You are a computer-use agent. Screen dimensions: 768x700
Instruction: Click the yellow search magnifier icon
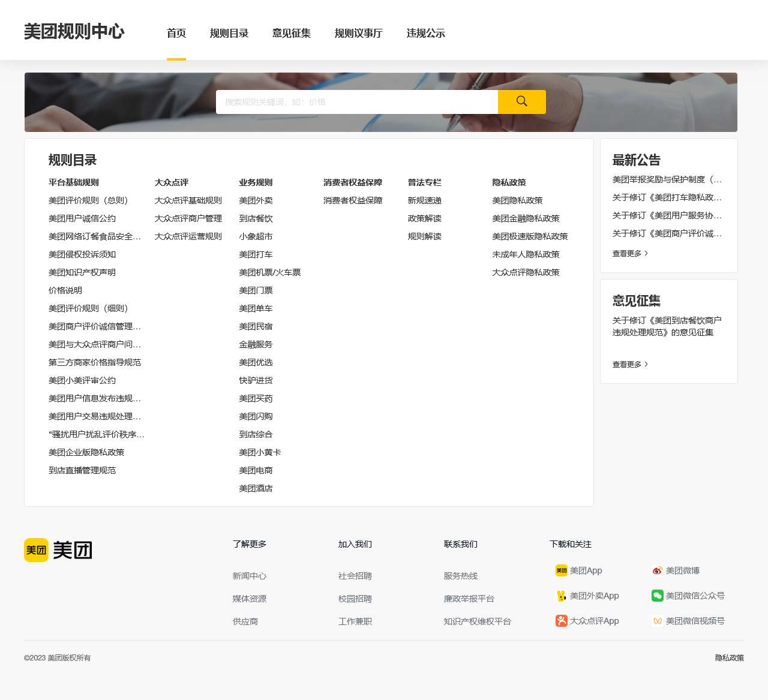pos(521,101)
